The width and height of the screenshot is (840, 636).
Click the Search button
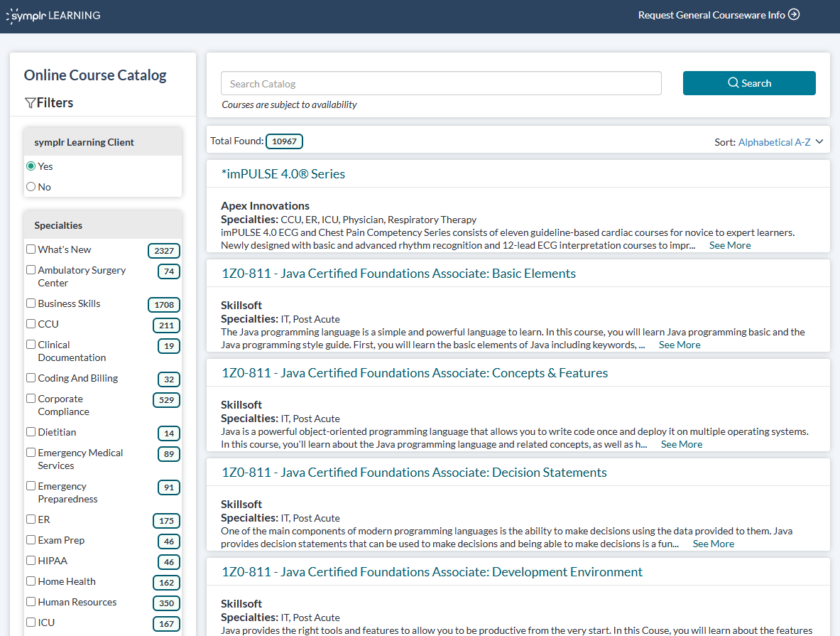tap(749, 83)
